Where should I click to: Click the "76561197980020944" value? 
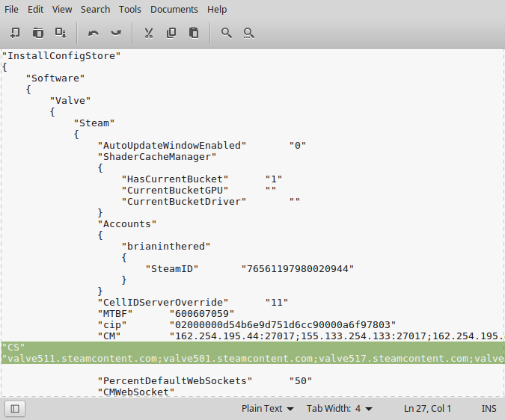pyautogui.click(x=298, y=269)
